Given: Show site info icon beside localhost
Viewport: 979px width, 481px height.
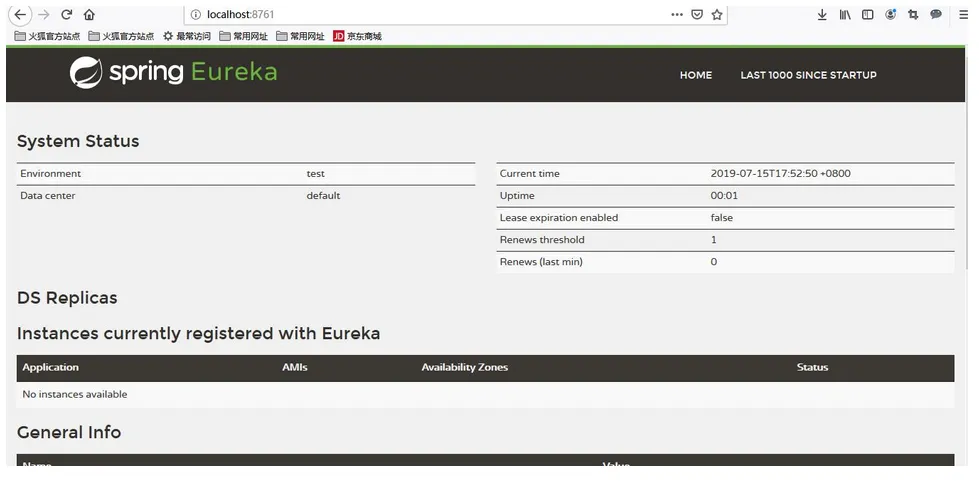Looking at the screenshot, I should click(x=196, y=14).
